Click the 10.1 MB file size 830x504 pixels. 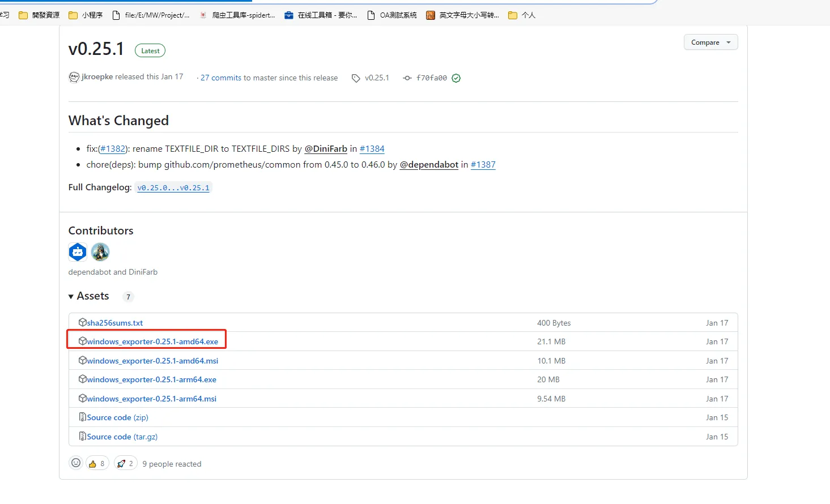tap(551, 361)
